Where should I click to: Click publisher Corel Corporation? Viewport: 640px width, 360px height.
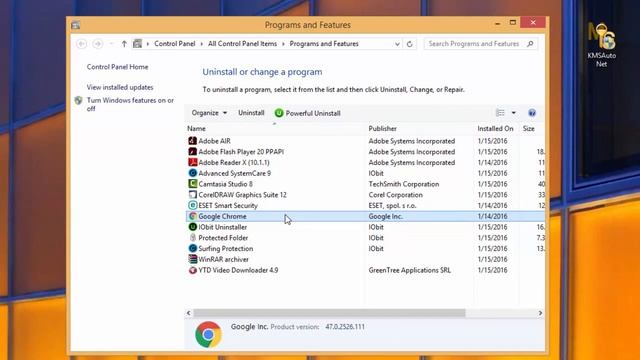pyautogui.click(x=396, y=195)
